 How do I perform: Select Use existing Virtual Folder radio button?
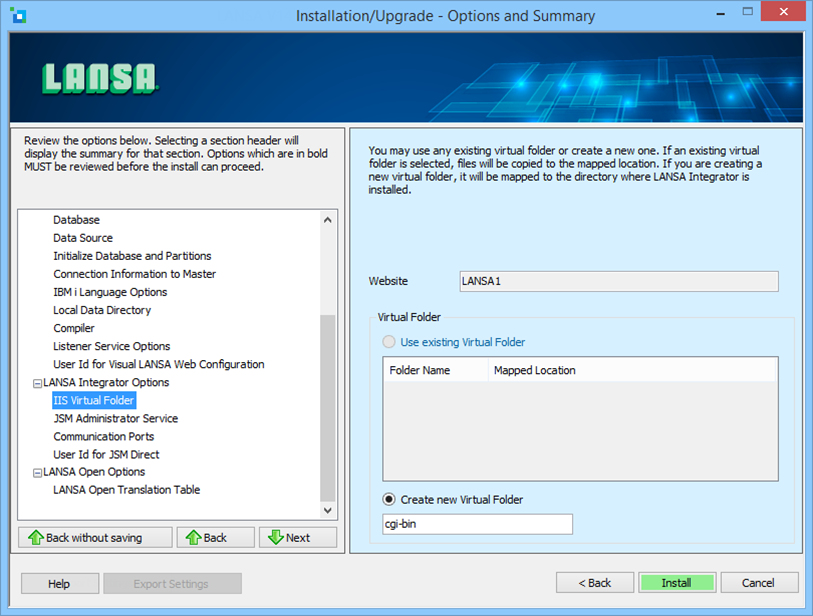[389, 342]
